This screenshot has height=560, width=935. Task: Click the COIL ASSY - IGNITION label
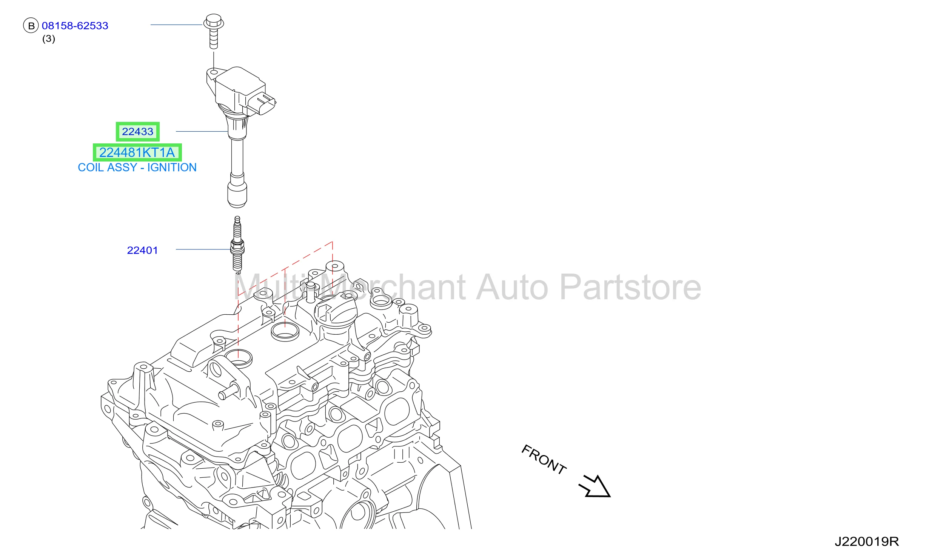(137, 168)
